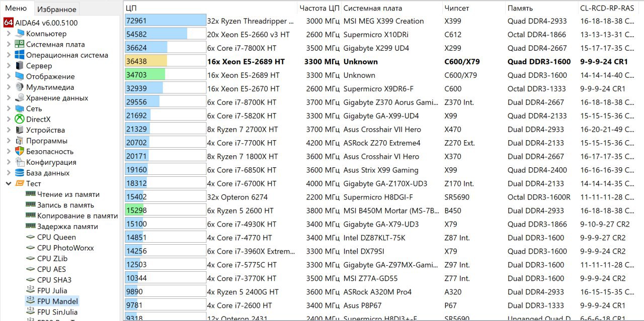Click the Хранение данных drive icon
The image size is (644, 321).
[x=20, y=98]
